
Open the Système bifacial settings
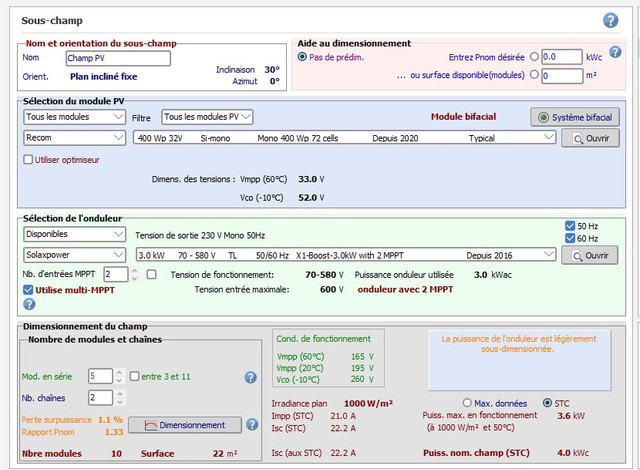tap(576, 117)
